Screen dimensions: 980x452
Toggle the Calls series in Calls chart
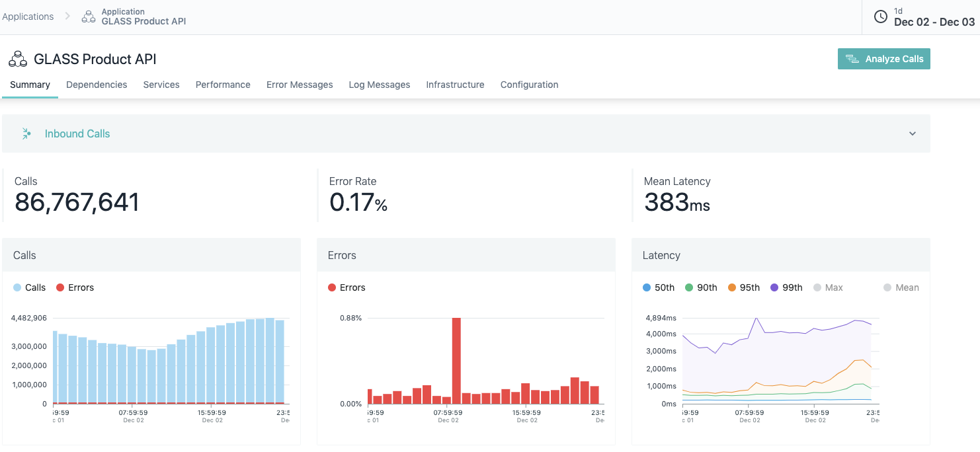pyautogui.click(x=30, y=287)
